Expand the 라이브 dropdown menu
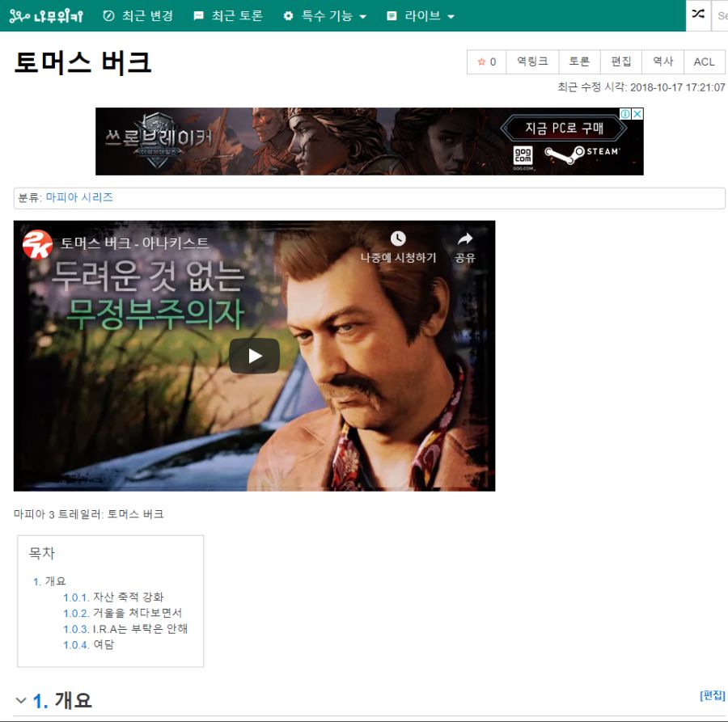The width and height of the screenshot is (728, 722). click(420, 16)
